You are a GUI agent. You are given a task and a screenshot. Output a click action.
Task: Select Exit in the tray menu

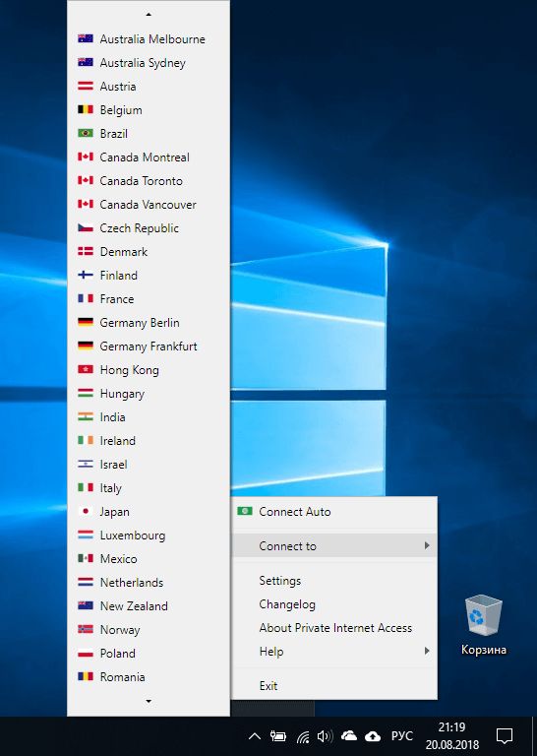(x=268, y=685)
